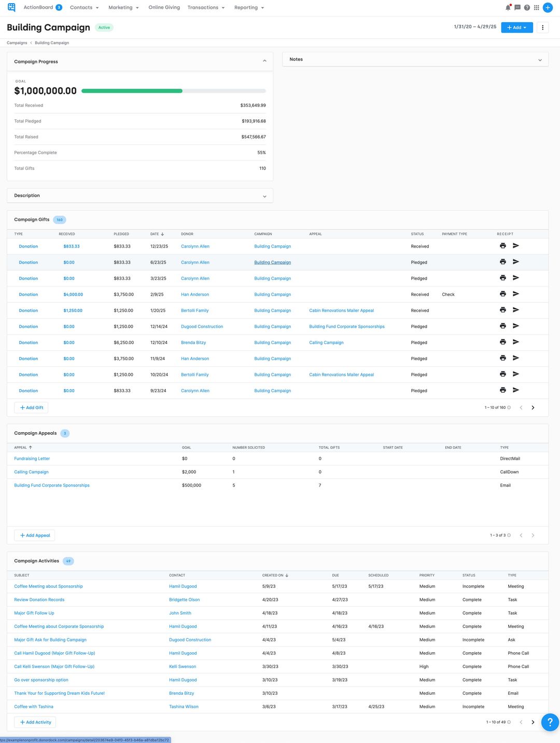Expand the Notes panel
Viewport: 560px width, 743px height.
pos(540,60)
